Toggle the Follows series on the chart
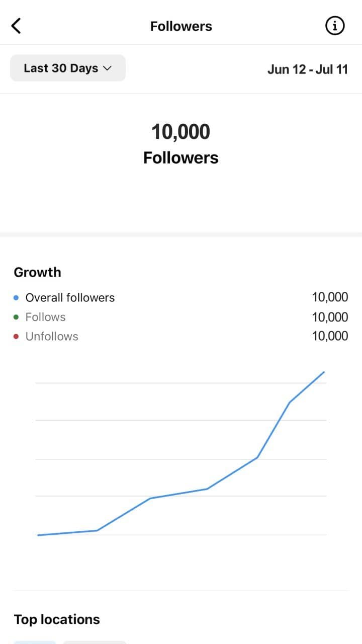 click(x=45, y=317)
